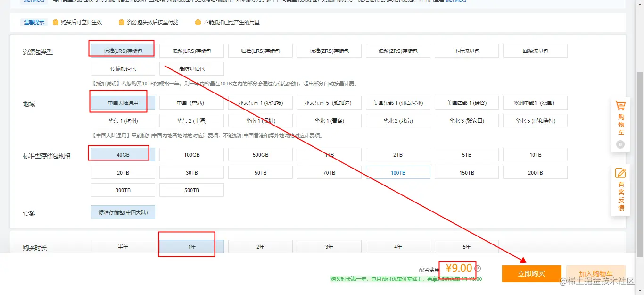Click the 温馨提示 tips label
The image size is (644, 295).
pyautogui.click(x=34, y=22)
